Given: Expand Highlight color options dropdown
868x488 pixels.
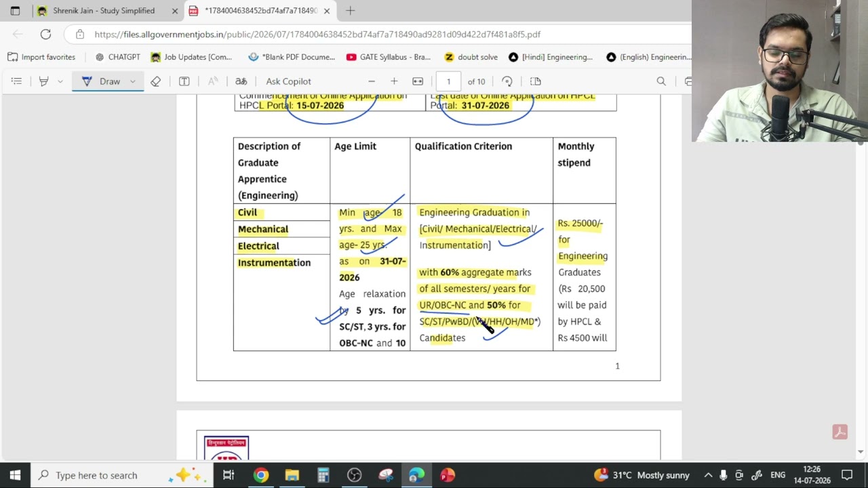Looking at the screenshot, I should click(x=60, y=81).
